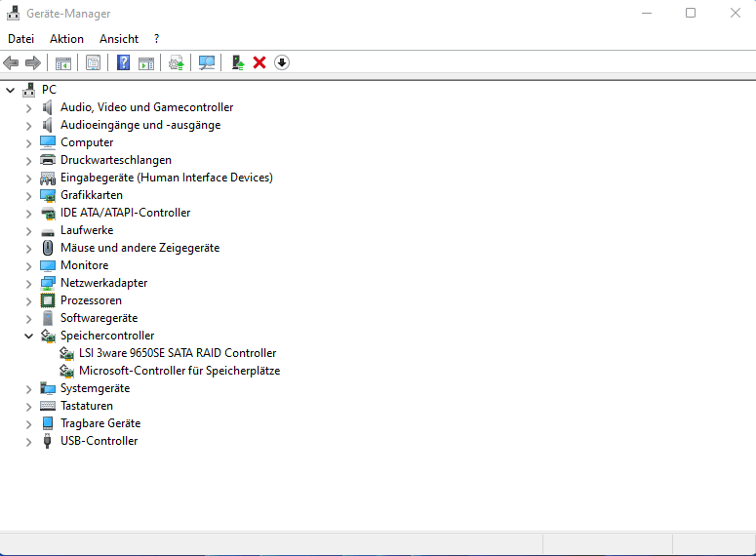
Task: Click the keyboard icon beside Tastaturen
Action: pyautogui.click(x=47, y=406)
